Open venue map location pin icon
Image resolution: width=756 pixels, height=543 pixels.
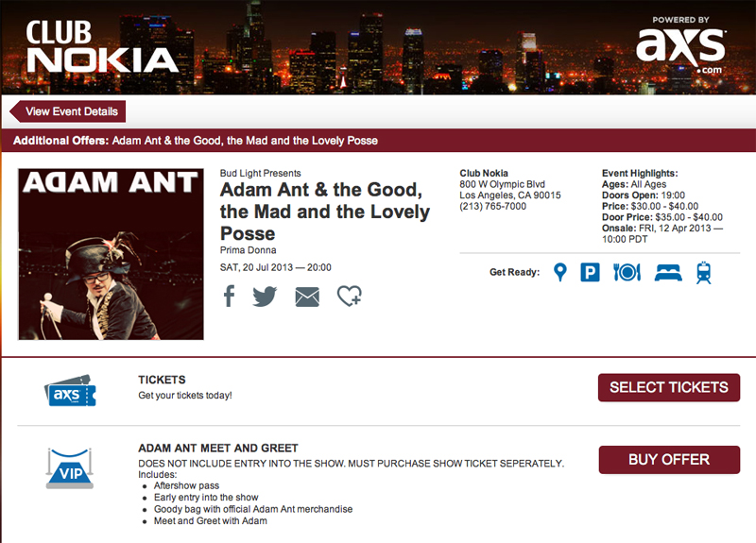coord(560,273)
